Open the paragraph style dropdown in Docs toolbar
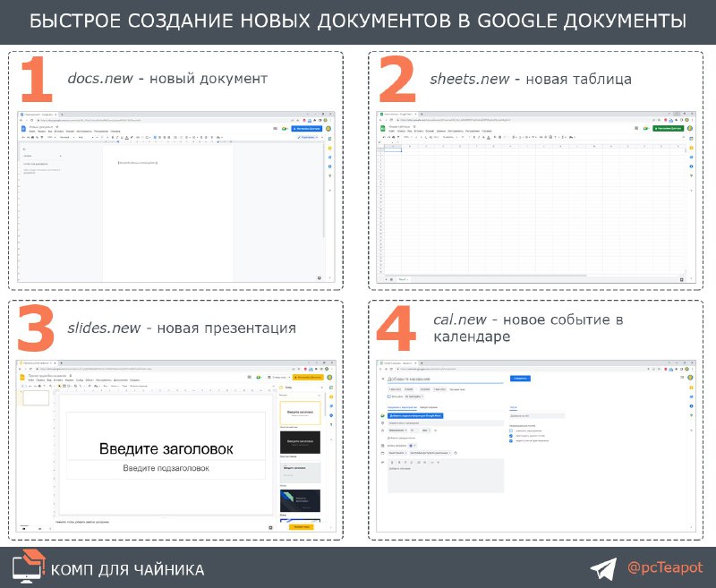This screenshot has width=716, height=588. pos(66,137)
